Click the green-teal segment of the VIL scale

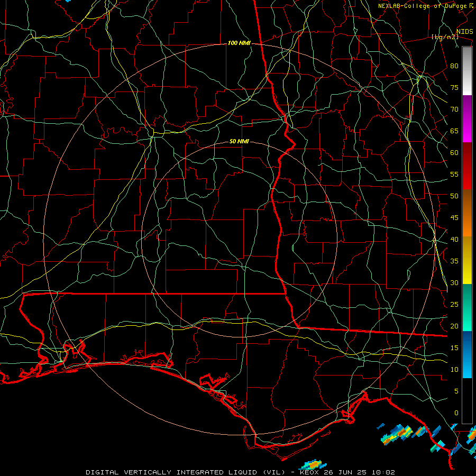(467, 307)
